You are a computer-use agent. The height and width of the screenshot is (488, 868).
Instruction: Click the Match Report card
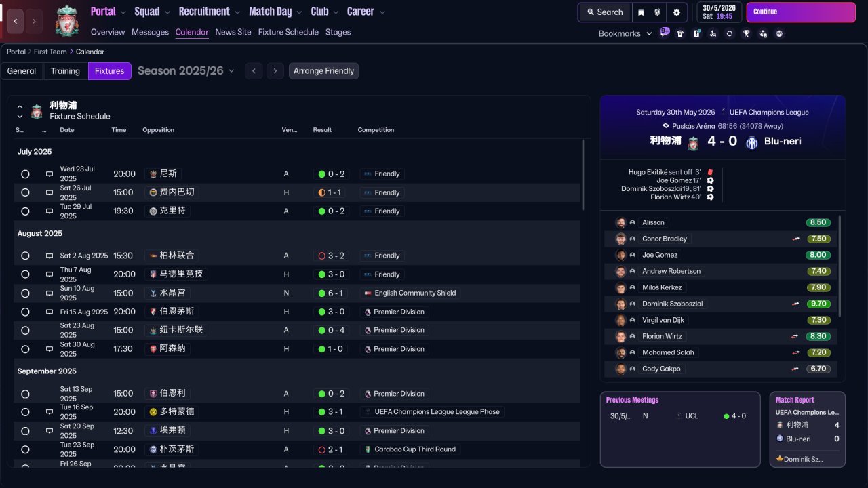click(808, 430)
